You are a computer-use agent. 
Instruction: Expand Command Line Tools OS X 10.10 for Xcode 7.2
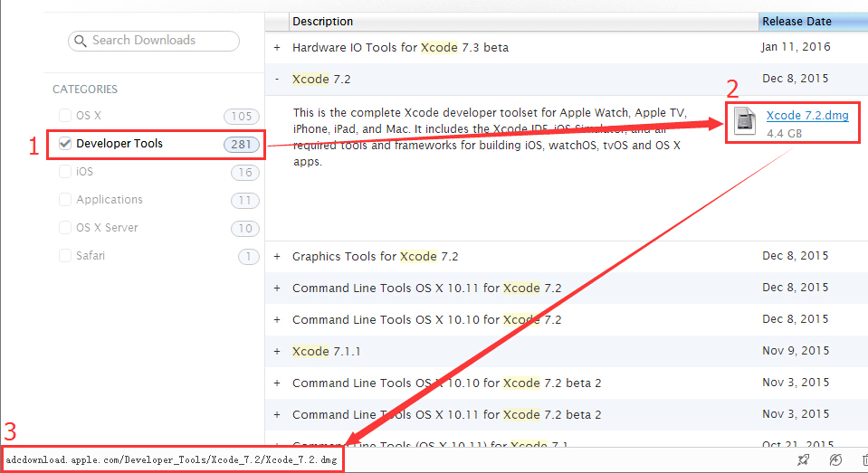point(277,320)
